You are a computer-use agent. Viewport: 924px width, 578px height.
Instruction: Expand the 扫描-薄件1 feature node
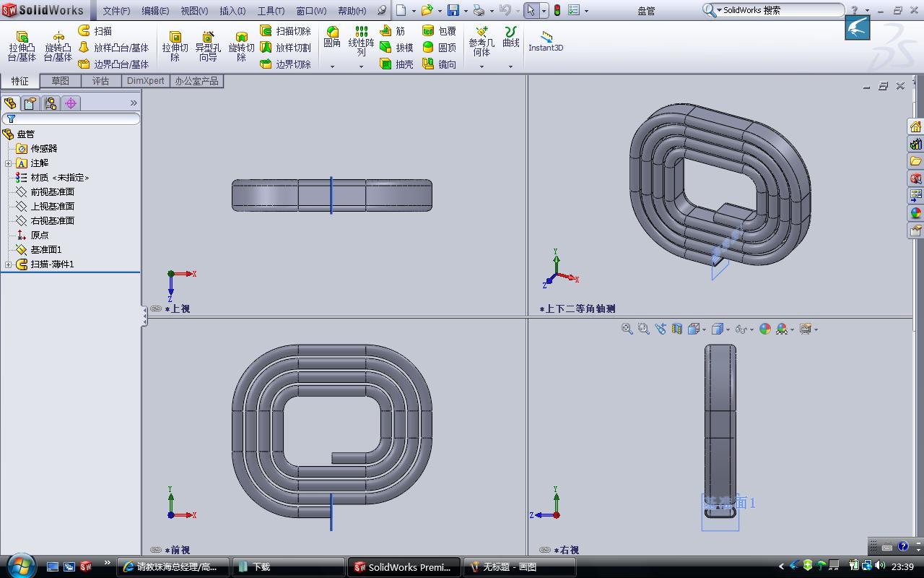click(9, 264)
